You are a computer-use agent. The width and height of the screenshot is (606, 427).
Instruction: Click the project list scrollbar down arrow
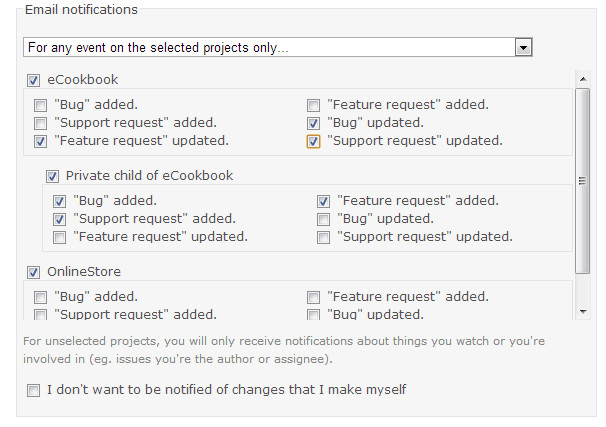pos(583,311)
